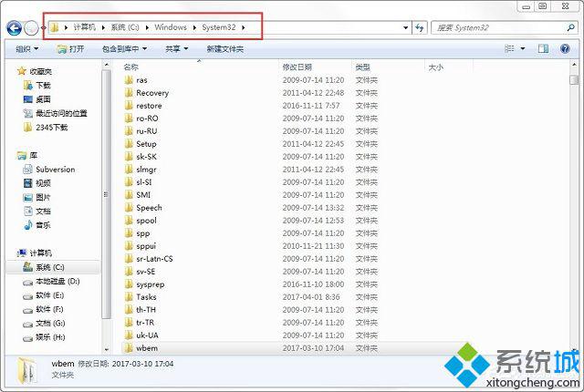
Task: Select the restore folder icon
Action: click(129, 106)
